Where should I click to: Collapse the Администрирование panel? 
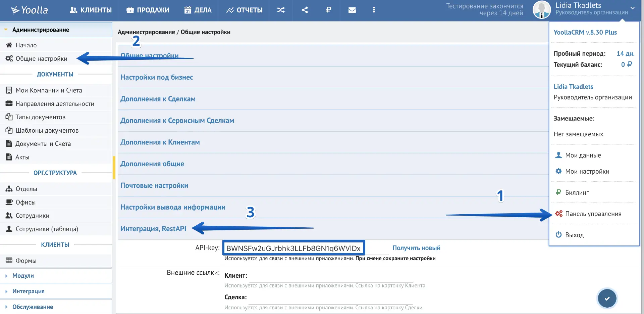click(41, 30)
